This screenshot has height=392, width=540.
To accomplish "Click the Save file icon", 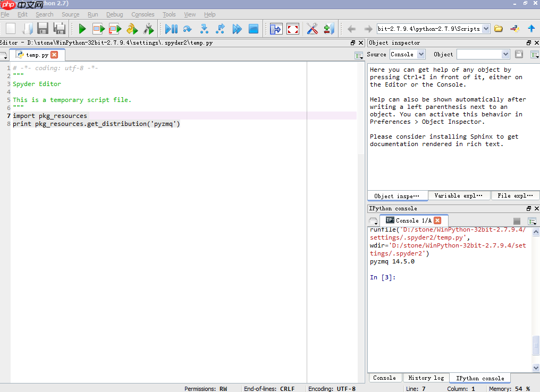I will coord(43,29).
